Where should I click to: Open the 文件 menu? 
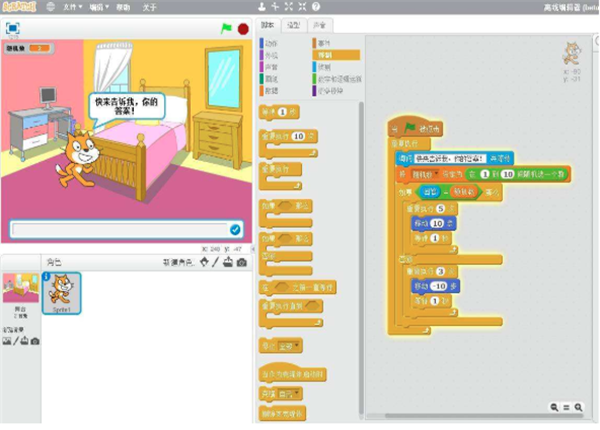point(72,7)
